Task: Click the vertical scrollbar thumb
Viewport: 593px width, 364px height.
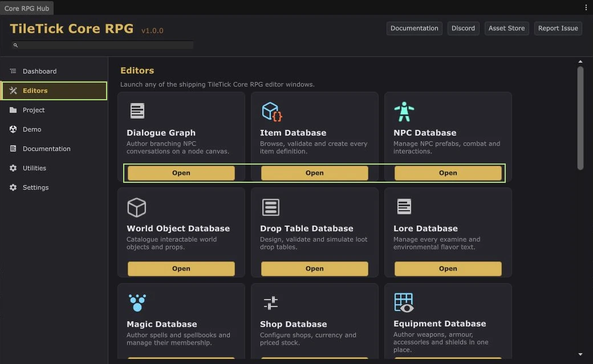Action: click(x=580, y=118)
